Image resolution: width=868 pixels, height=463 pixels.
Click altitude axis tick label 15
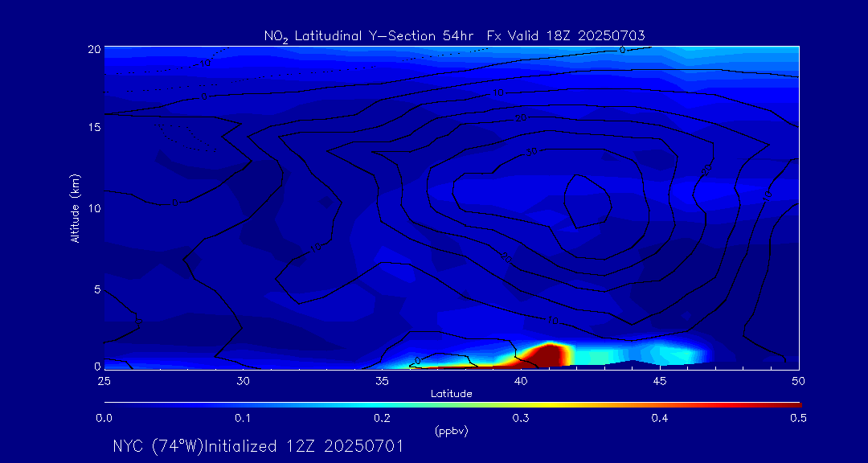(x=94, y=127)
